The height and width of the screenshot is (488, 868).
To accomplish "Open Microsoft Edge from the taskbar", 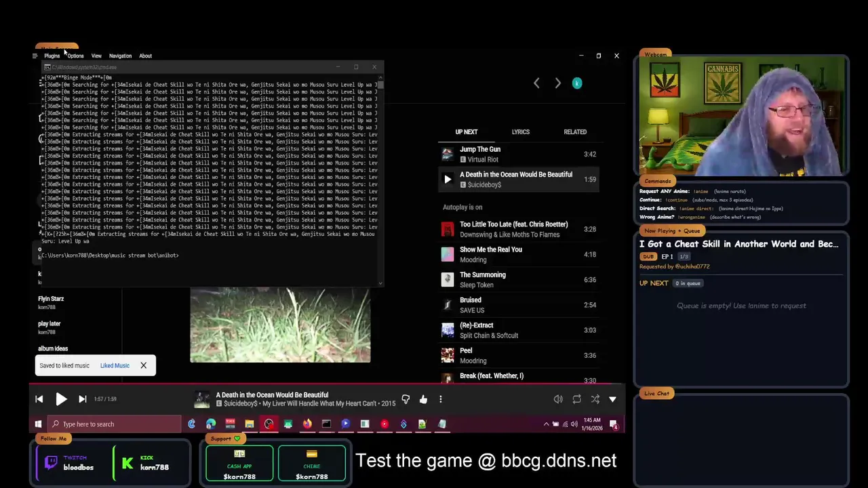I will [211, 424].
